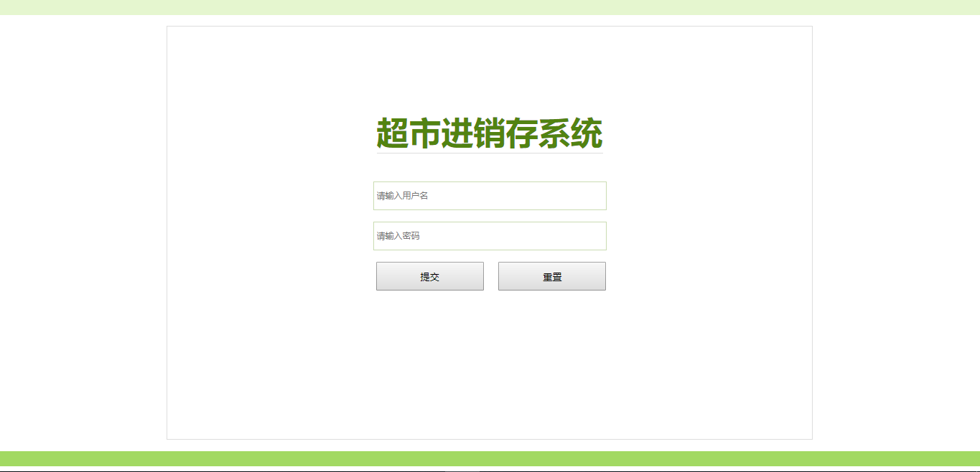Click the 存 character in the title
This screenshot has height=472, width=980.
pyautogui.click(x=522, y=133)
